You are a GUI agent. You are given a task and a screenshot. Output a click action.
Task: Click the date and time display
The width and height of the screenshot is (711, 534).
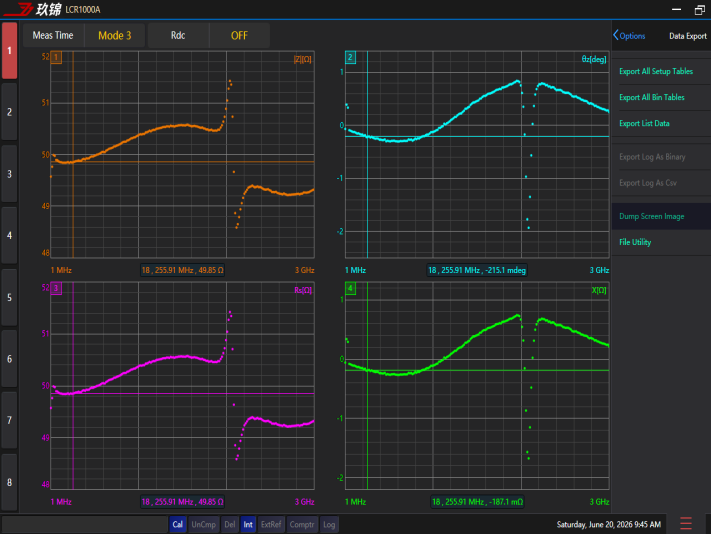point(609,524)
